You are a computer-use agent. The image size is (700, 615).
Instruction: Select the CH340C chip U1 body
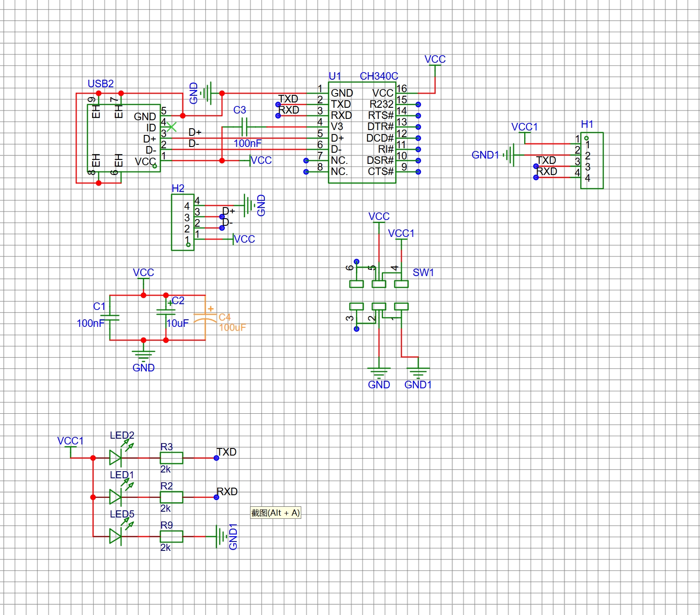362,132
